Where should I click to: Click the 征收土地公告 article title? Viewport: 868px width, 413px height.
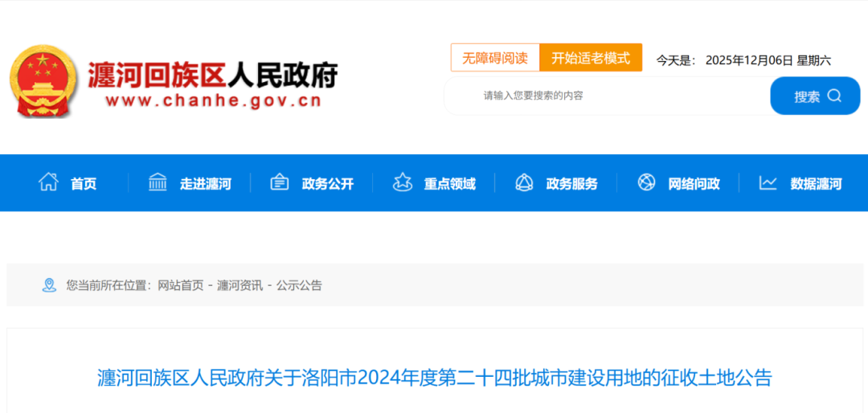[x=434, y=378]
